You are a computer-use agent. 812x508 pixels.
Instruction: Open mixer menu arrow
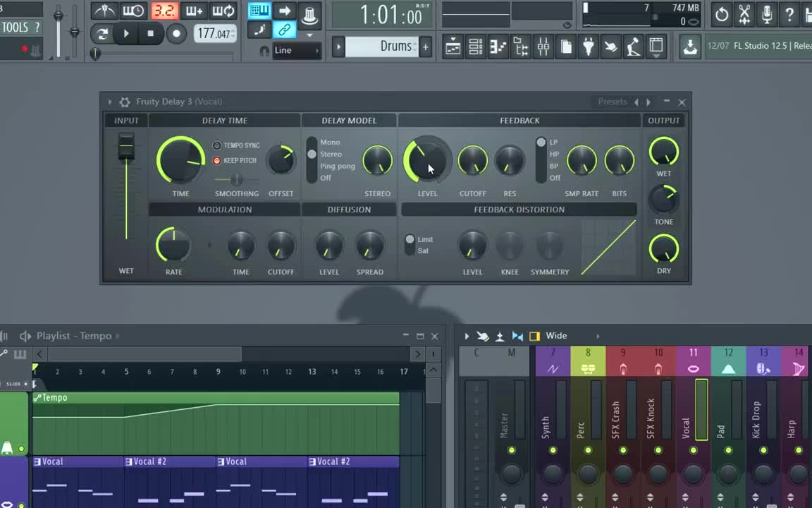(467, 337)
